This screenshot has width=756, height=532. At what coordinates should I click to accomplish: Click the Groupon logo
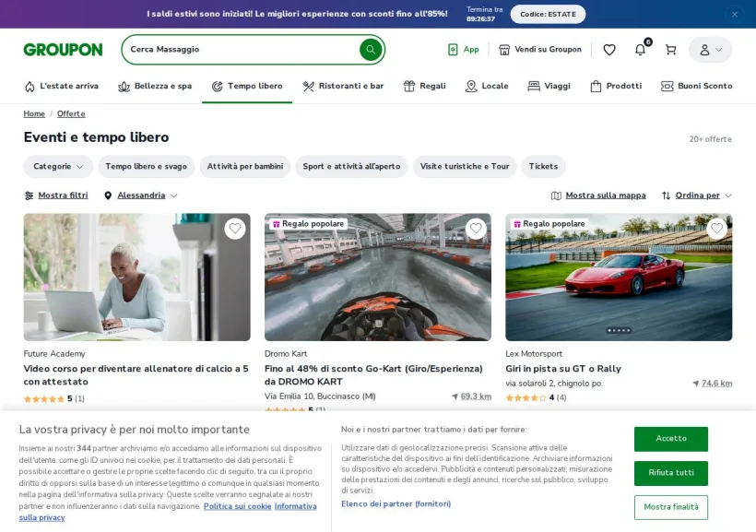pos(64,50)
